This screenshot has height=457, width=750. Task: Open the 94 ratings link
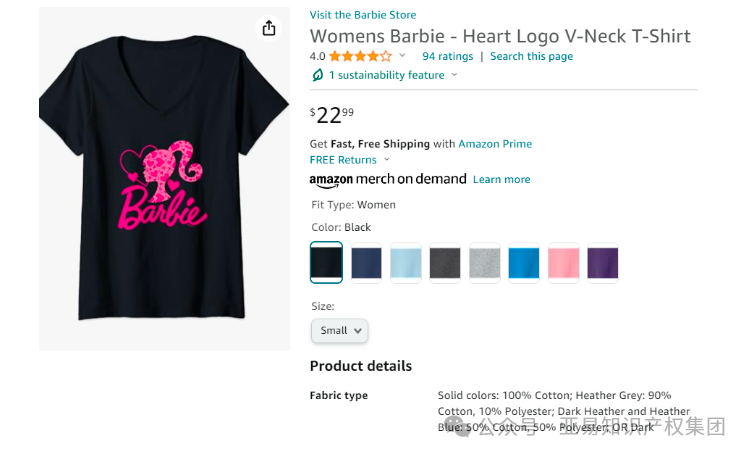pyautogui.click(x=447, y=57)
